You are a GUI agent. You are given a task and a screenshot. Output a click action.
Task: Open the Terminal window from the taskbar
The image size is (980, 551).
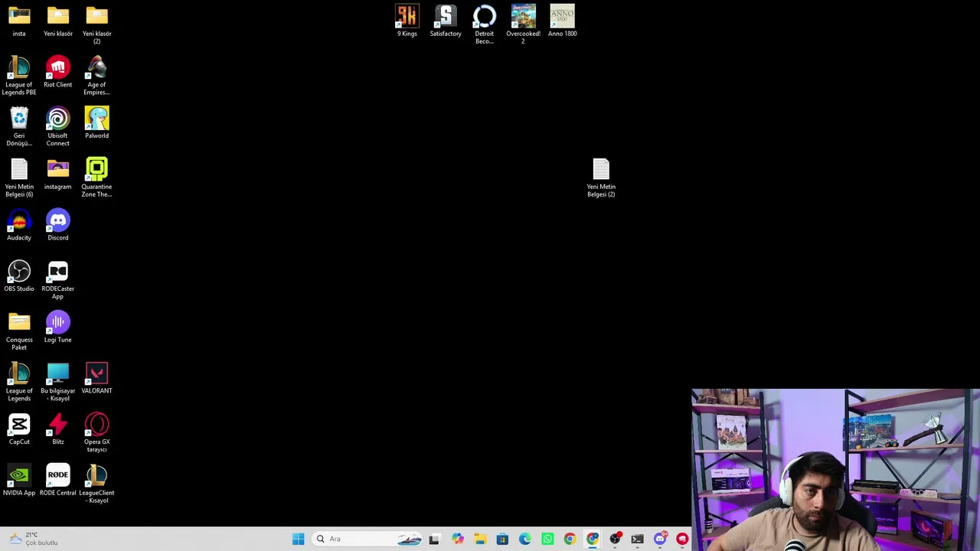click(637, 539)
